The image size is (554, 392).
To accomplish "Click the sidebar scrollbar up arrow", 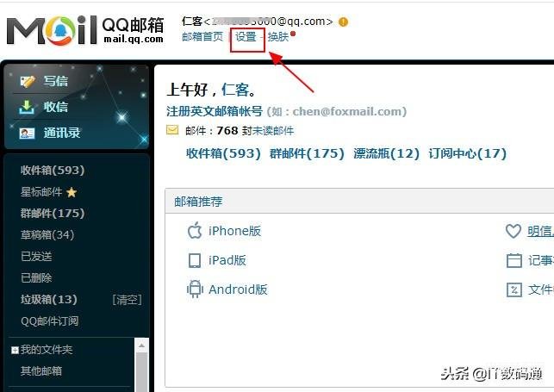I will (141, 345).
